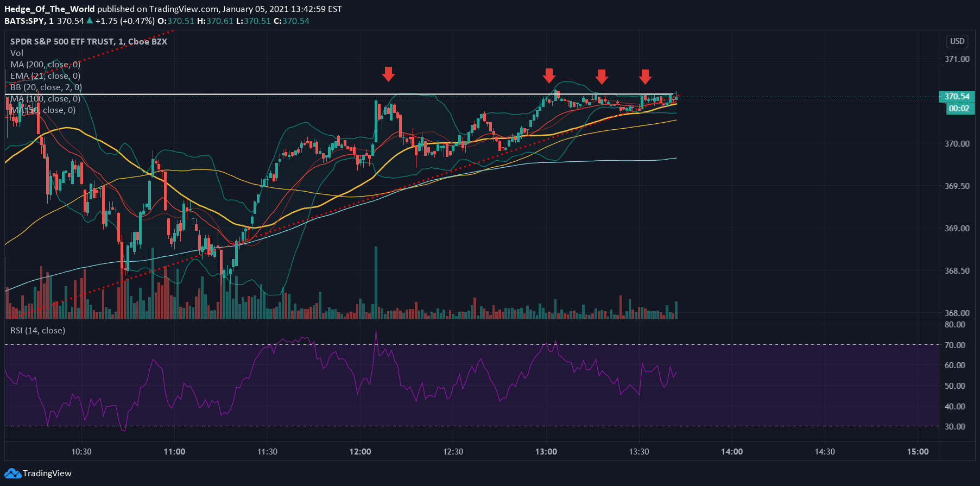Click the 14:30 time axis label
980x486 pixels.
(x=825, y=451)
